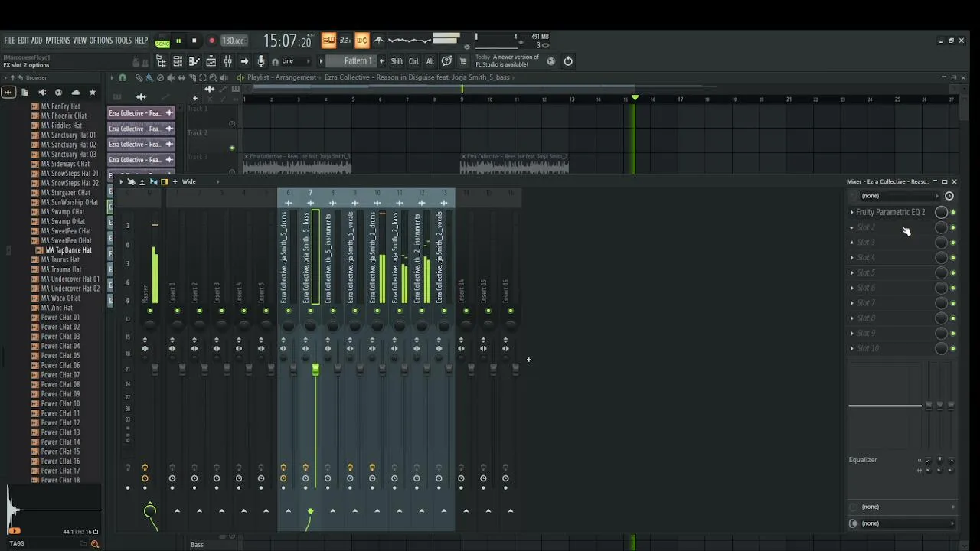Disable the Fruity Parametric EQ 2 effect LED
The image size is (980, 551).
coord(953,212)
